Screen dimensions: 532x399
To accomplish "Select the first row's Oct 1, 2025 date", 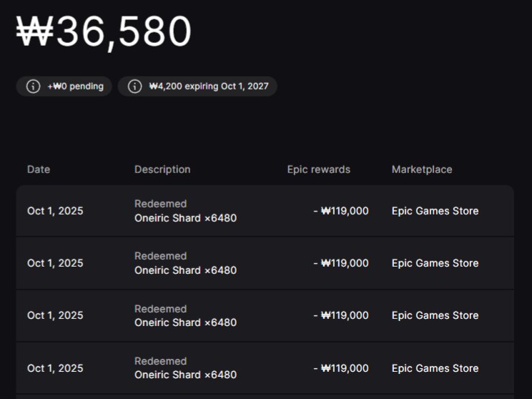I will pyautogui.click(x=55, y=211).
